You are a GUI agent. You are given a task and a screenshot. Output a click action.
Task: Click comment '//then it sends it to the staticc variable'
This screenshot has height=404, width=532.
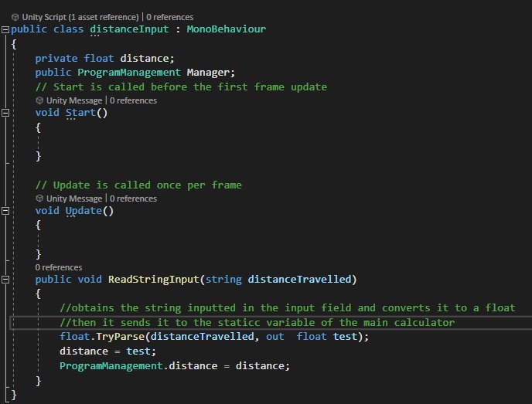[257, 322]
